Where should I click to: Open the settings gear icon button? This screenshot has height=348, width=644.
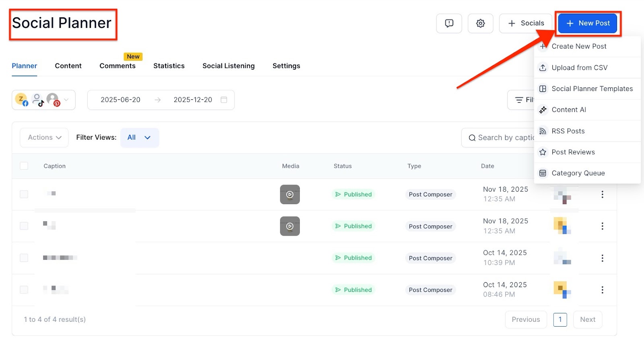(x=480, y=23)
